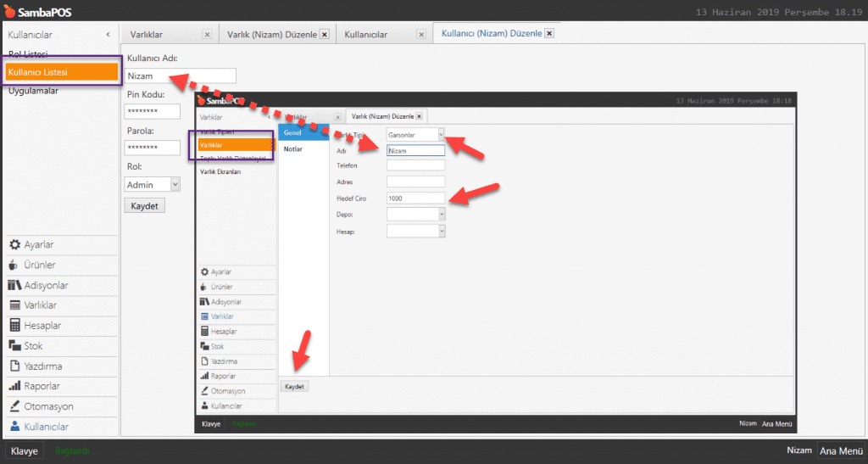Collapse the Kullanıcılar panel chevron
The width and height of the screenshot is (868, 464).
coord(108,35)
